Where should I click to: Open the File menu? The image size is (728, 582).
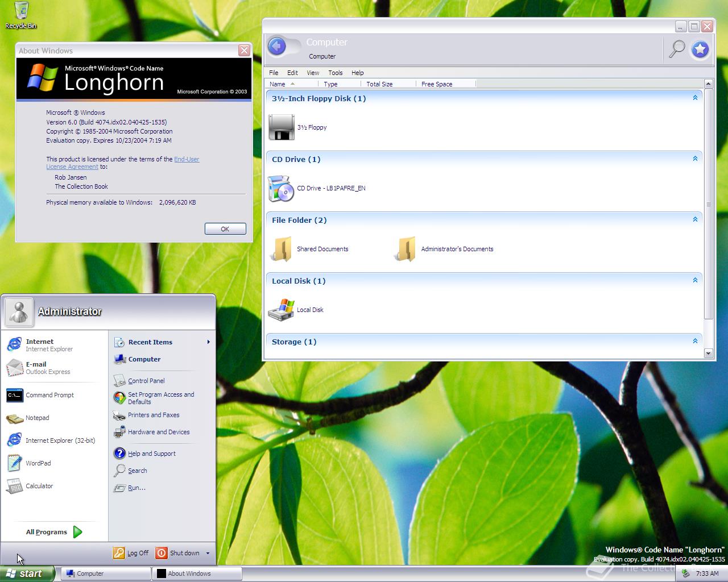[274, 73]
